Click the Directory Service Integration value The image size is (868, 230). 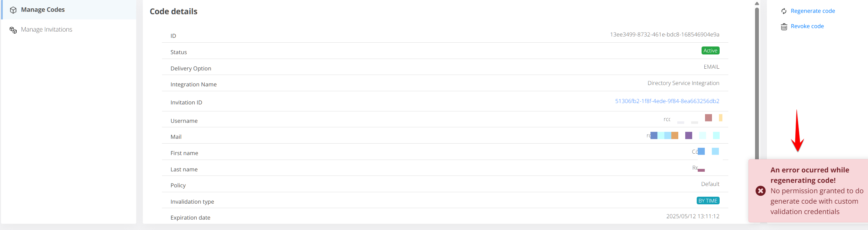point(683,83)
